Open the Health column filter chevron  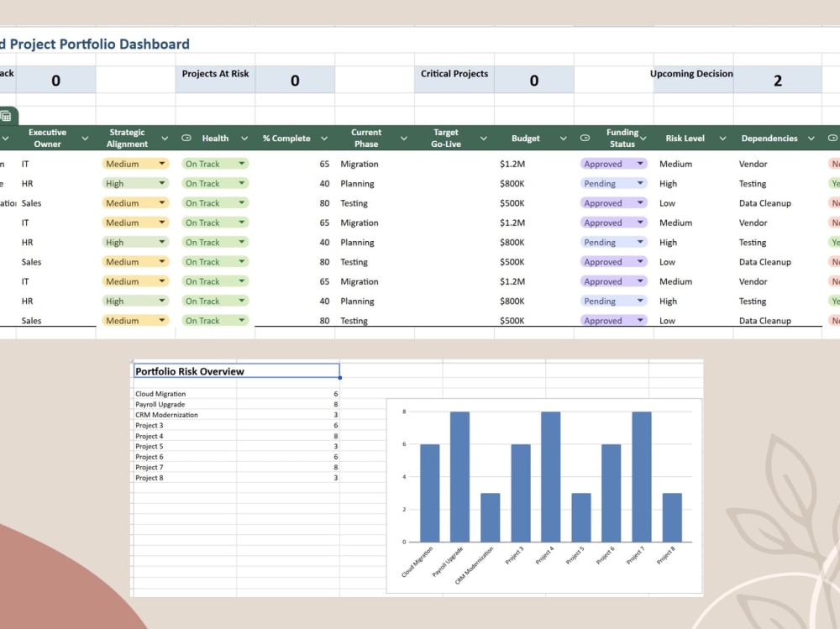pyautogui.click(x=244, y=139)
